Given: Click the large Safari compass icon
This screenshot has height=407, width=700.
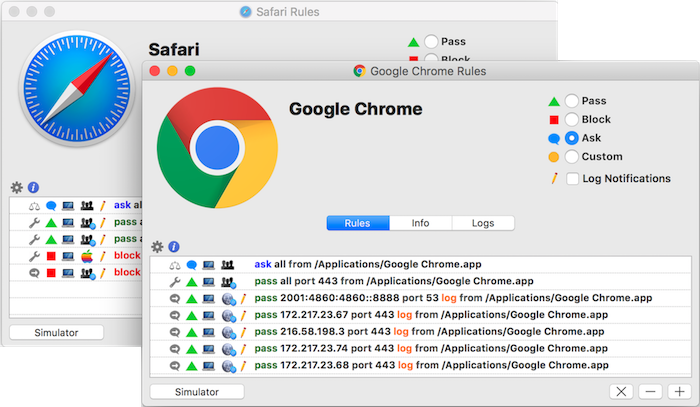Looking at the screenshot, I should tap(77, 88).
